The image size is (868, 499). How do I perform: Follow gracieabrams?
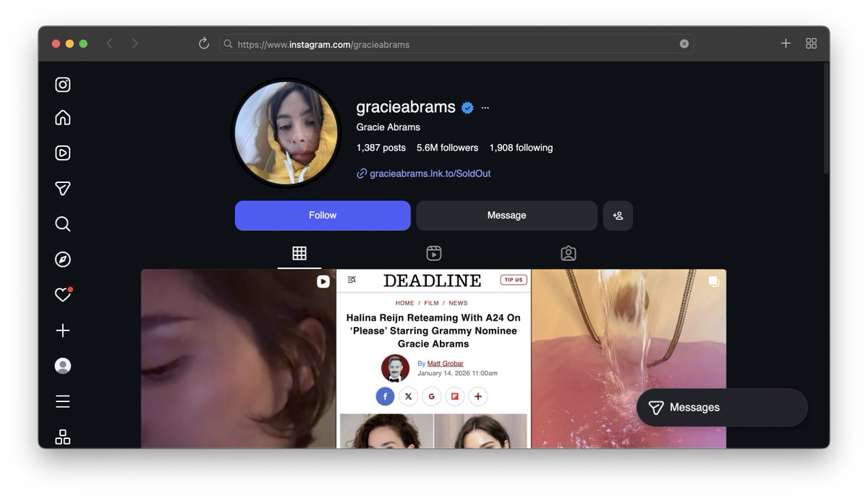(323, 216)
